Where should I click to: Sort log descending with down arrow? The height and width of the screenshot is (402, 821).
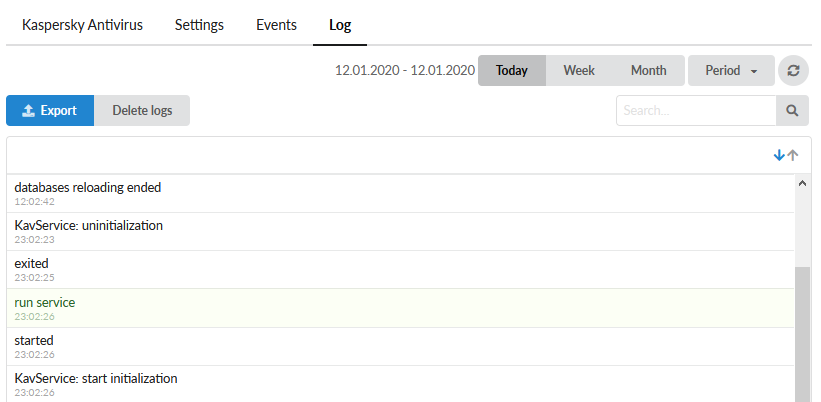[779, 155]
